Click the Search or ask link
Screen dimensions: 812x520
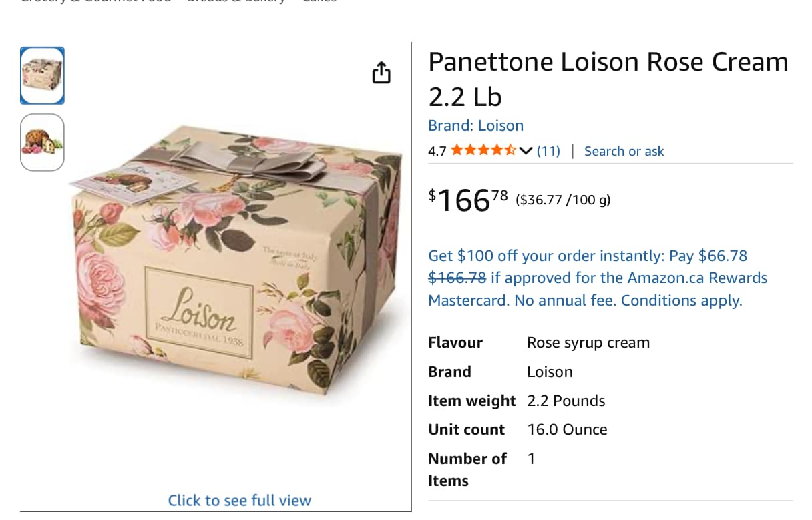click(x=624, y=151)
